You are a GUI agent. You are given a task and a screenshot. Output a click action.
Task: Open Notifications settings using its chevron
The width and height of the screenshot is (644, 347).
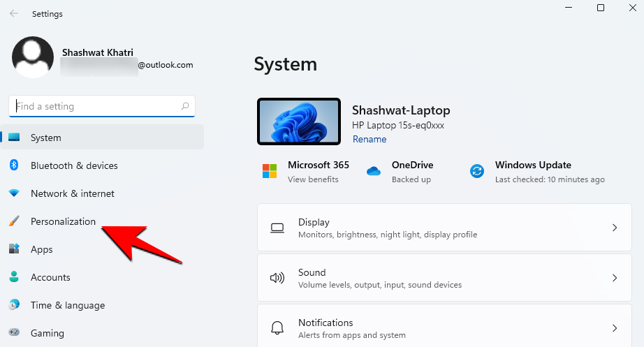pos(615,328)
